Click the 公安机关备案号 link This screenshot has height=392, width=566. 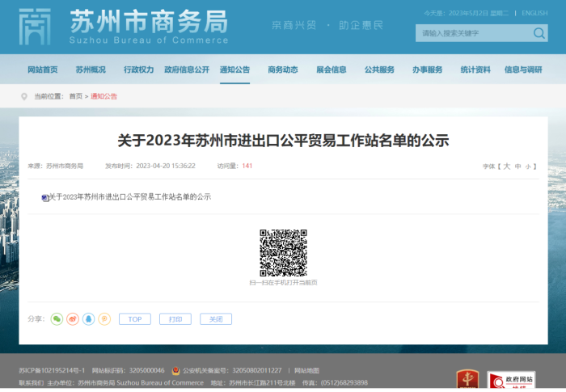click(232, 371)
